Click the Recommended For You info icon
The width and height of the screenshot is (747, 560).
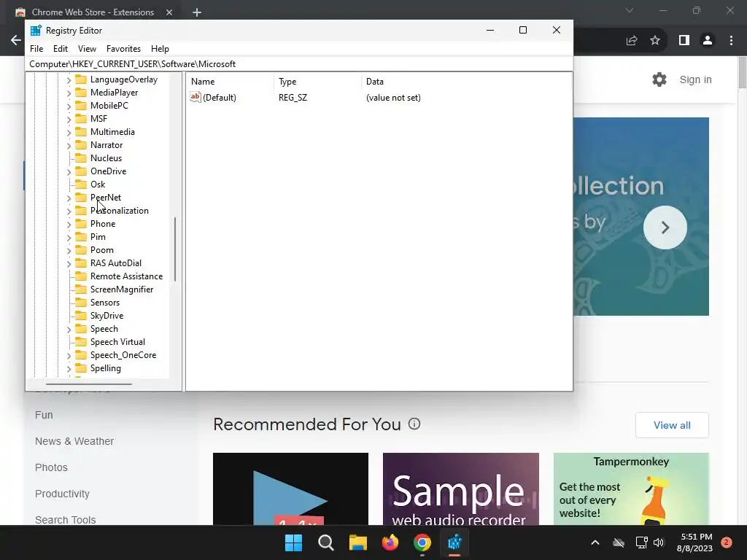click(x=414, y=424)
